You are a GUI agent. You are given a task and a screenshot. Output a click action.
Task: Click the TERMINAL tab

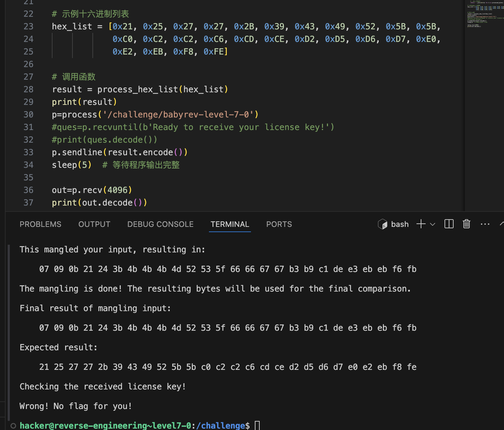230,224
